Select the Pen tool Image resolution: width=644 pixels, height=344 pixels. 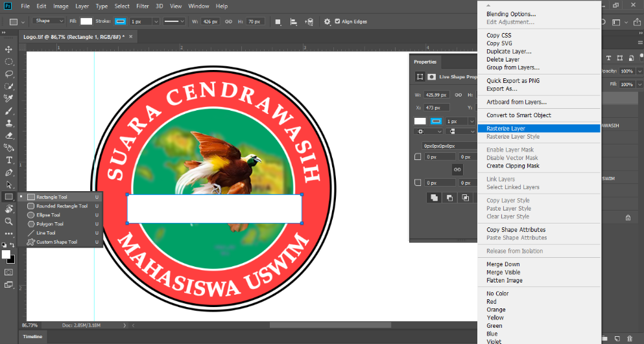8,172
